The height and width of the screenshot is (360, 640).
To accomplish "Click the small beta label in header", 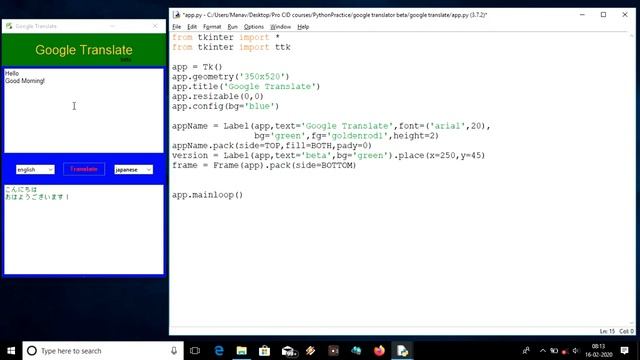I will tap(126, 60).
